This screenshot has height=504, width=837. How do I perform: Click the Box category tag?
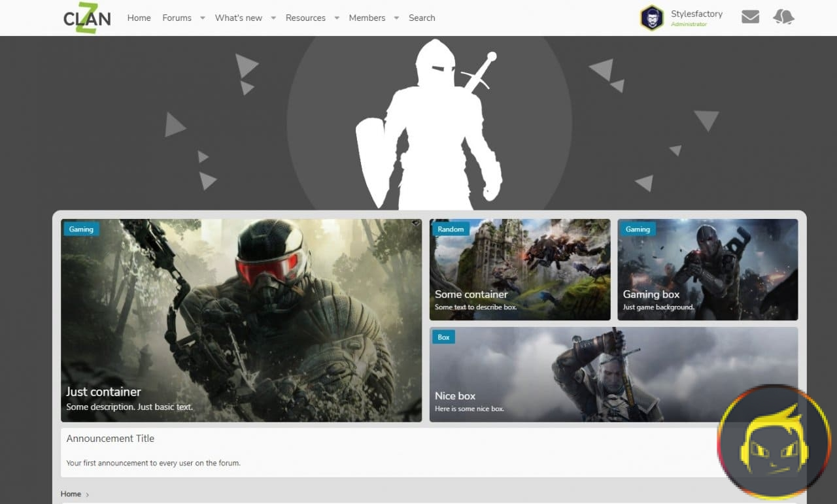click(x=443, y=337)
